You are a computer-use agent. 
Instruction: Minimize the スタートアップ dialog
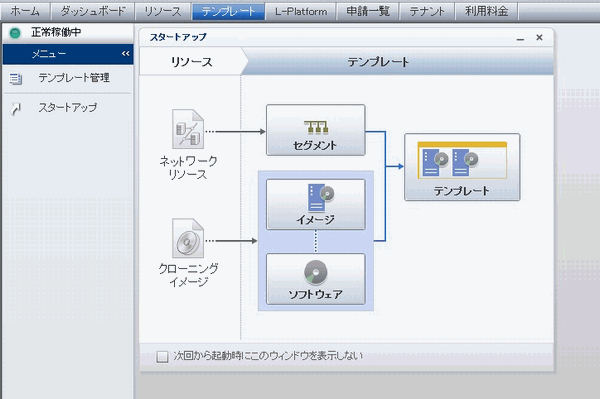(520, 38)
